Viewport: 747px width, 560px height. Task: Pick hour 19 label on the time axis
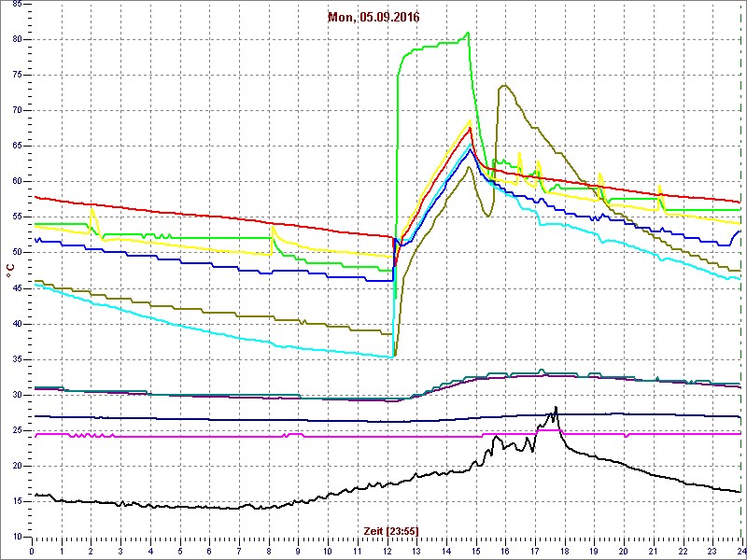pos(594,550)
